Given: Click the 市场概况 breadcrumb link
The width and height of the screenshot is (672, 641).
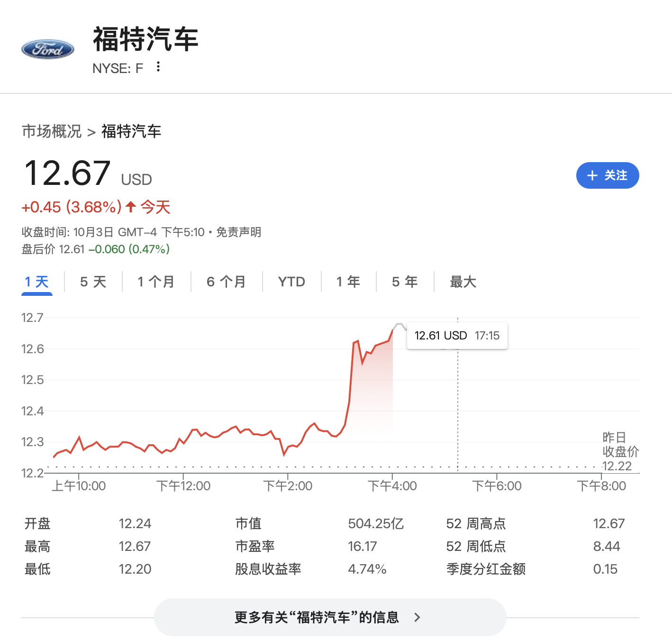Looking at the screenshot, I should click(x=52, y=131).
